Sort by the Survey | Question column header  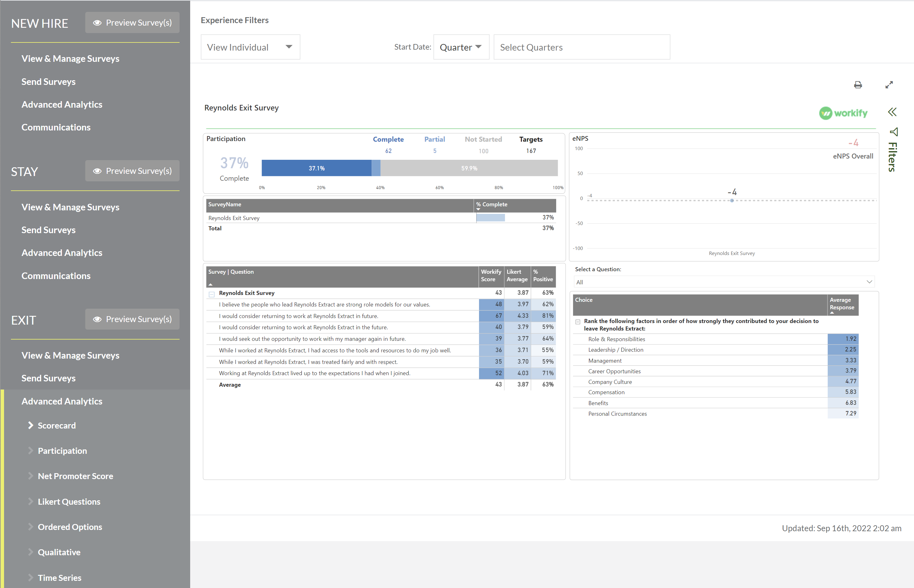pyautogui.click(x=343, y=277)
